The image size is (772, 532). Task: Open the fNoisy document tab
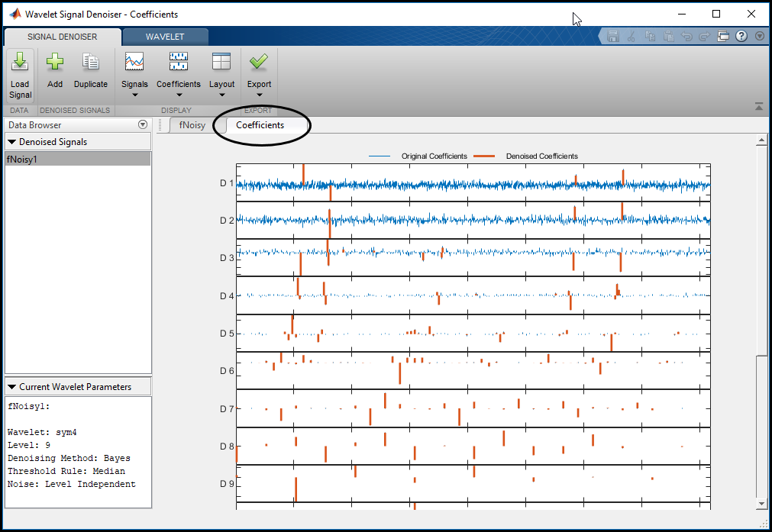click(192, 125)
